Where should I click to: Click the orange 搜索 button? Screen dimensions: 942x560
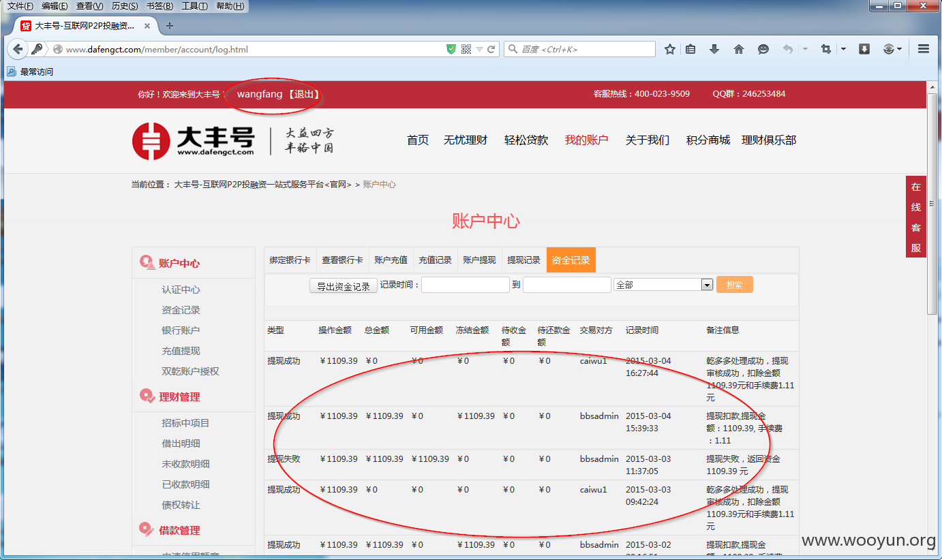coord(735,285)
